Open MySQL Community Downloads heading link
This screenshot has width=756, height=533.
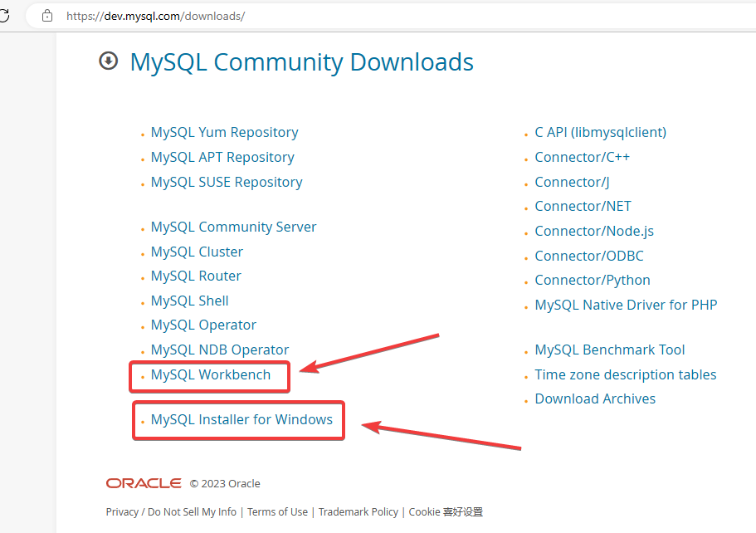point(302,62)
